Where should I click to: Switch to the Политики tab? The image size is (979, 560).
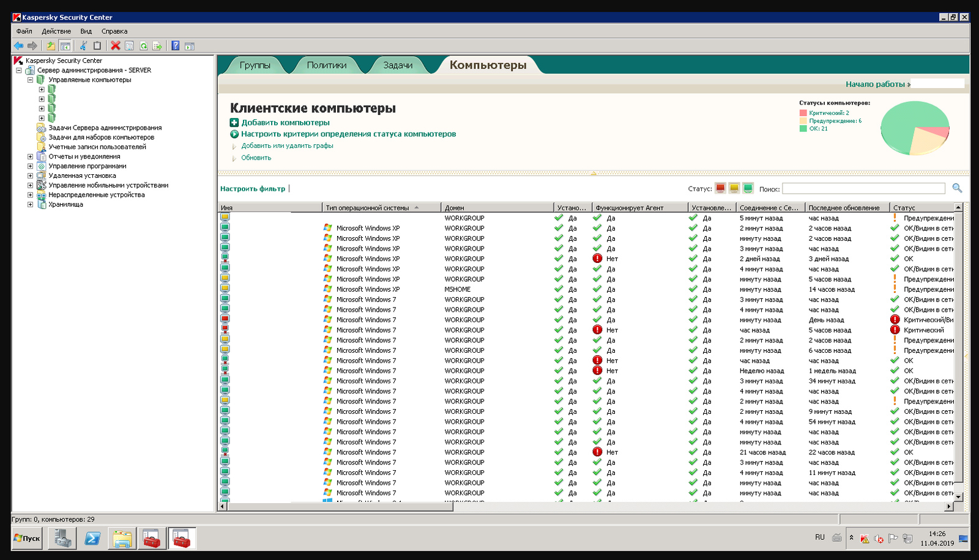coord(326,65)
